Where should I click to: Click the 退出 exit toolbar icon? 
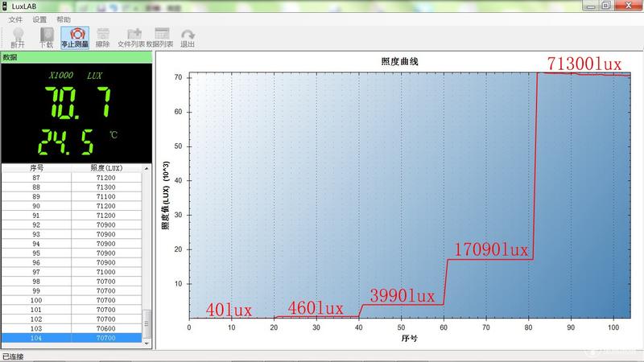(188, 38)
